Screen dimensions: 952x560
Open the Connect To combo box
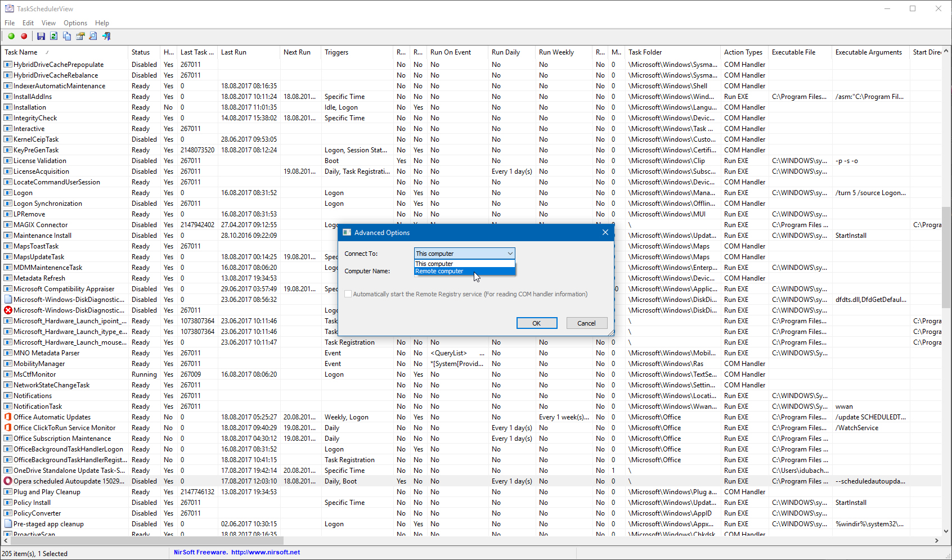pos(464,254)
